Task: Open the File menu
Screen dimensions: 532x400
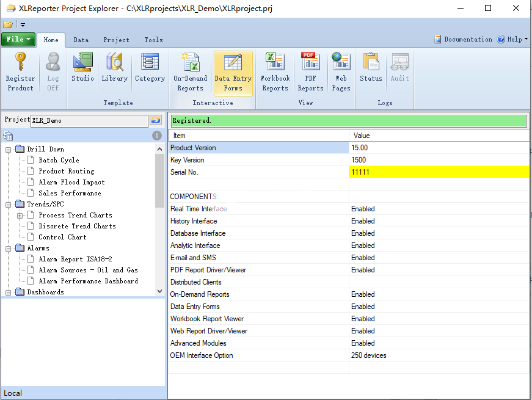Action: (18, 39)
